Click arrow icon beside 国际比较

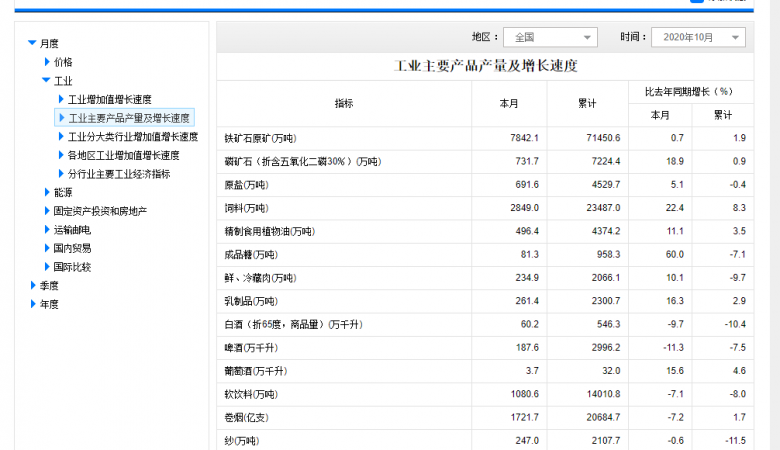(46, 267)
